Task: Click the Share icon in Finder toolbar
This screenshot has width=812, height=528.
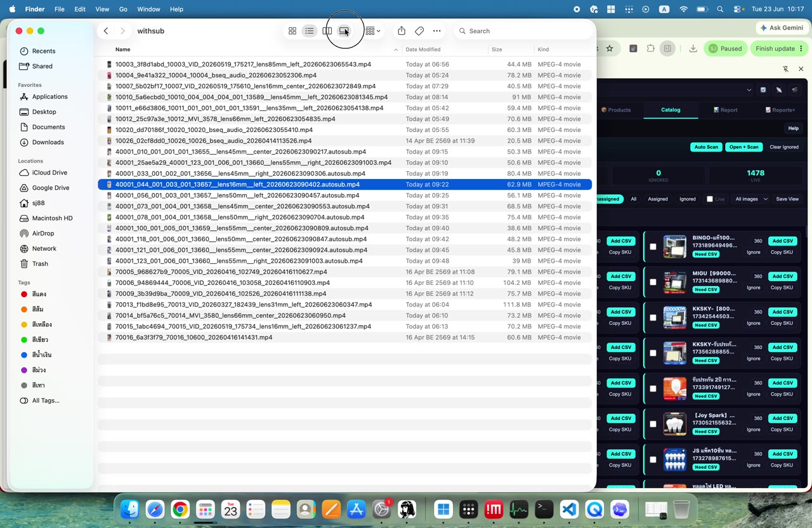Action: pos(402,30)
